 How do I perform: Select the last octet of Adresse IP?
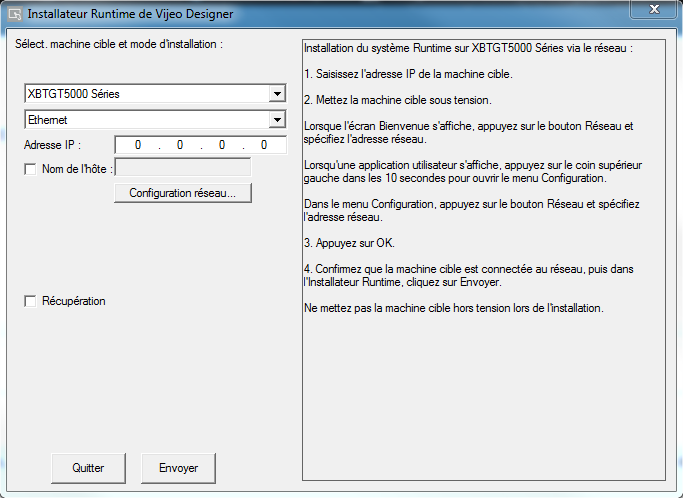point(265,145)
